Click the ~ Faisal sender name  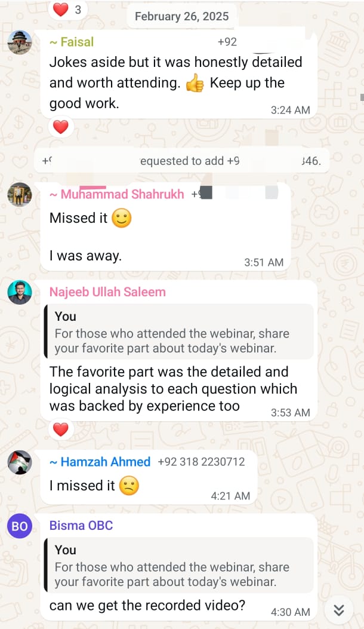point(72,42)
